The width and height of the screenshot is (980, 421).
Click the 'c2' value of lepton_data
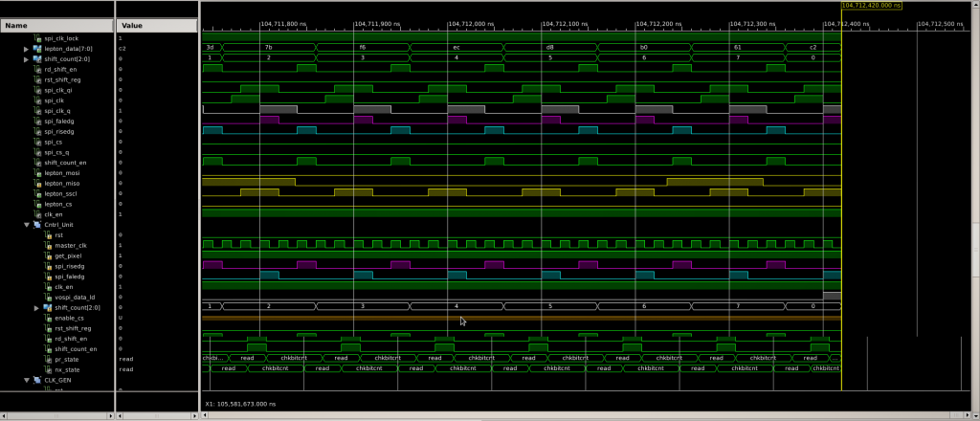click(122, 49)
